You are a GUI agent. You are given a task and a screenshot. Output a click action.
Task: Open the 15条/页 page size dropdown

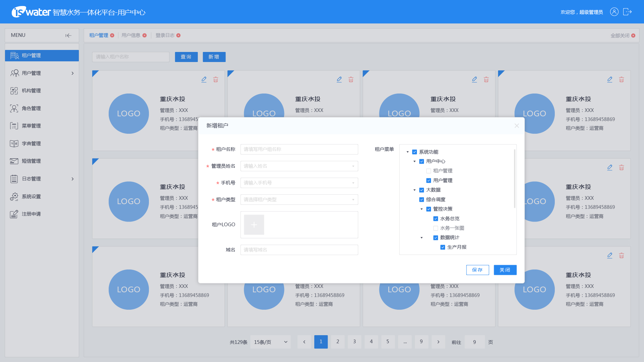(x=270, y=342)
